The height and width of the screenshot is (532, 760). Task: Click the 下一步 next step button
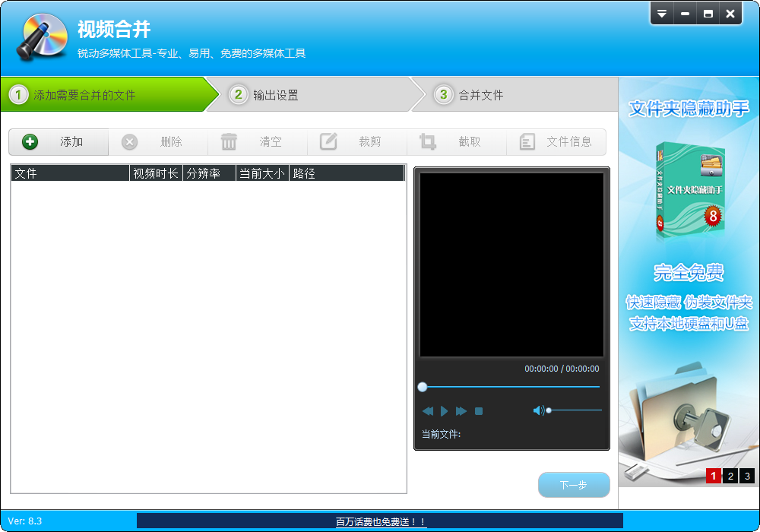574,485
